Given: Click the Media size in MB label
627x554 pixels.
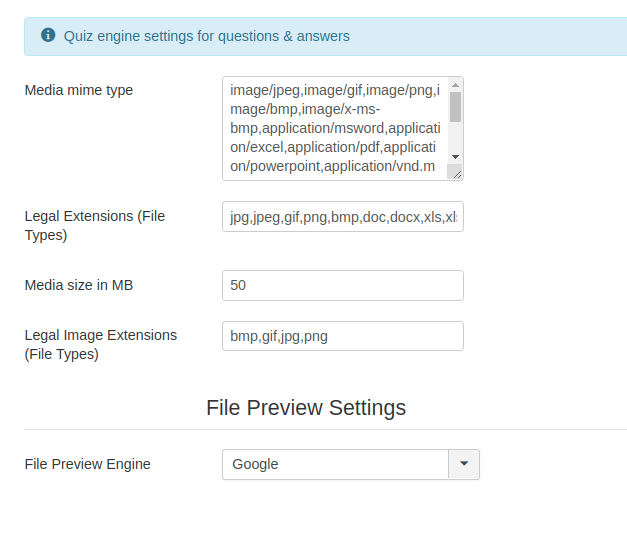Looking at the screenshot, I should pos(78,285).
